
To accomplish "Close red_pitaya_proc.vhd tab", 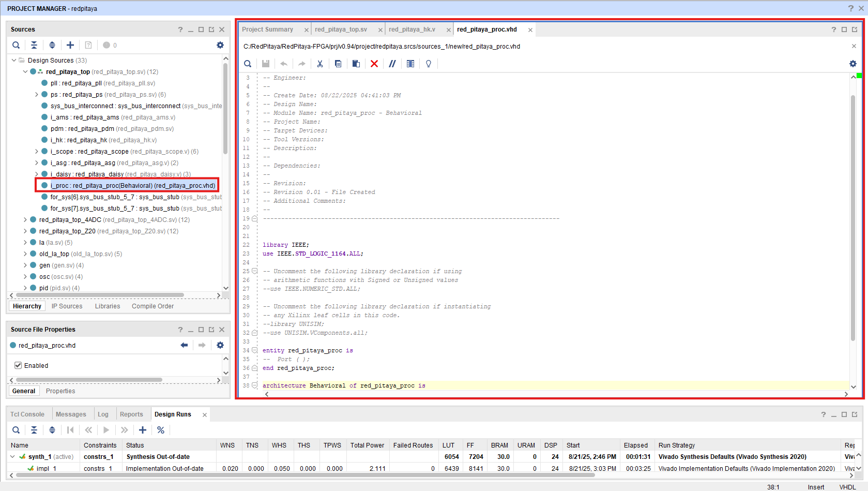I will pos(530,30).
